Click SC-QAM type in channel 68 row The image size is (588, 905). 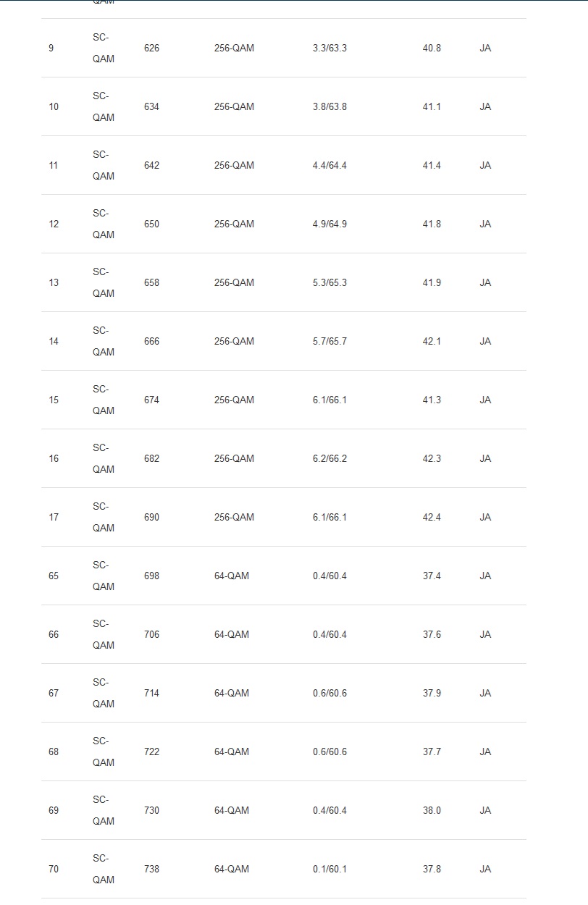(103, 752)
